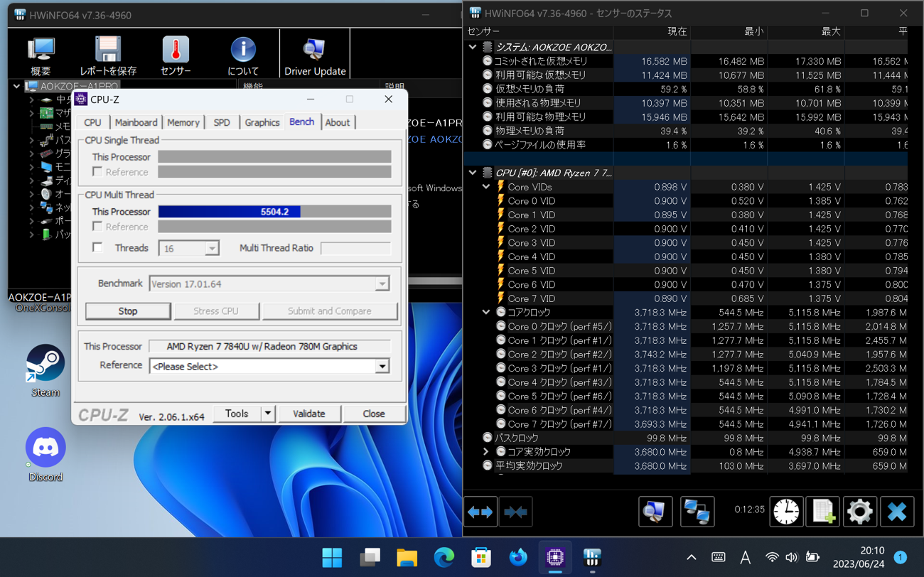The image size is (924, 577).
Task: Open the センサー thermometer icon
Action: 175,55
